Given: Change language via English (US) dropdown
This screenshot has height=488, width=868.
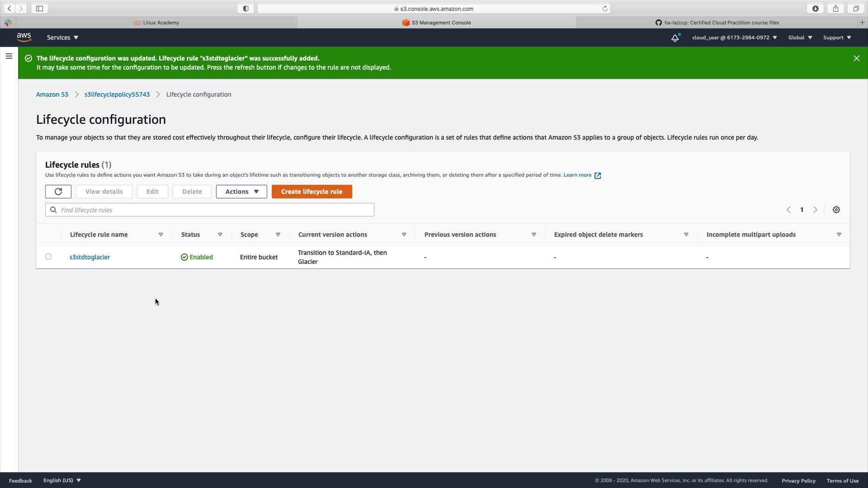Looking at the screenshot, I should pyautogui.click(x=62, y=481).
